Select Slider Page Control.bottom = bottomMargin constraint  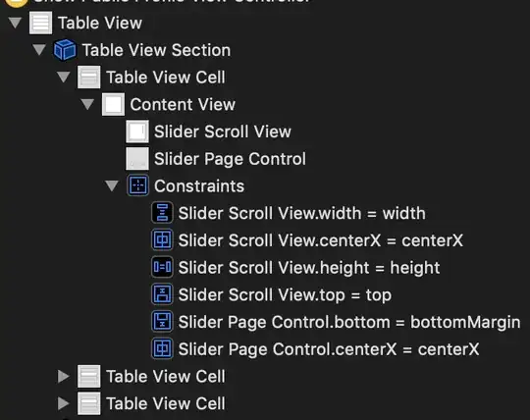pyautogui.click(x=336, y=322)
